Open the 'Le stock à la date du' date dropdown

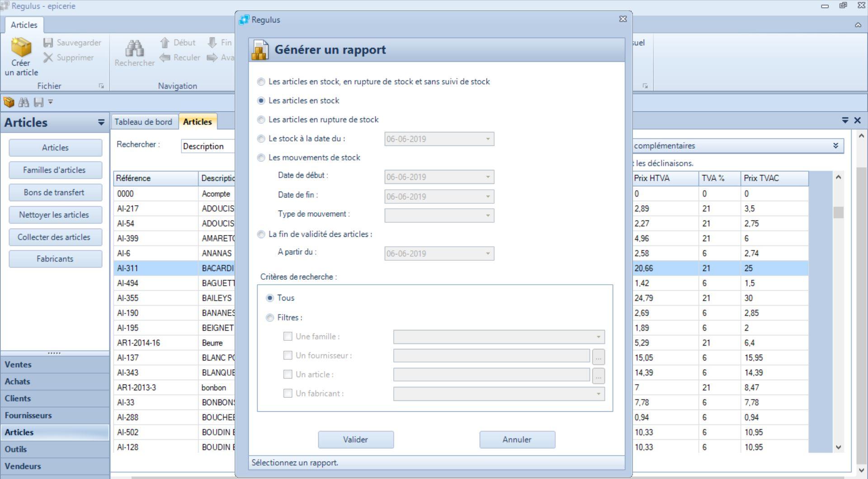click(487, 139)
